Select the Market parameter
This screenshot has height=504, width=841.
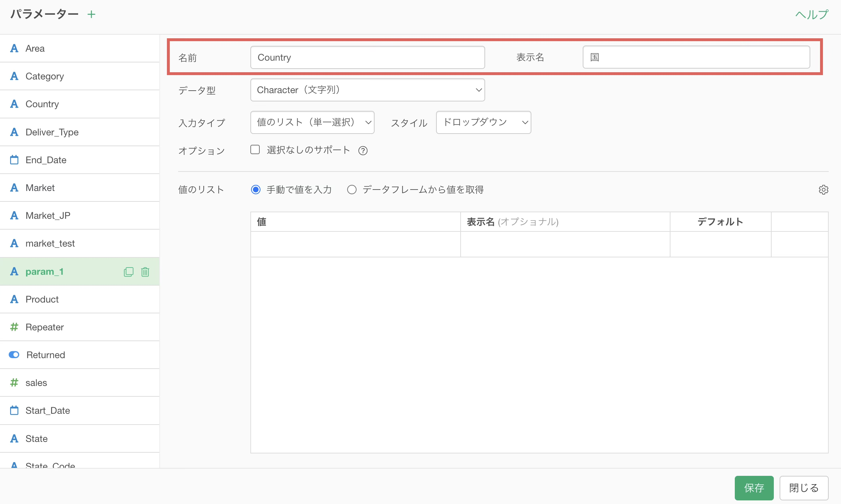click(x=79, y=188)
